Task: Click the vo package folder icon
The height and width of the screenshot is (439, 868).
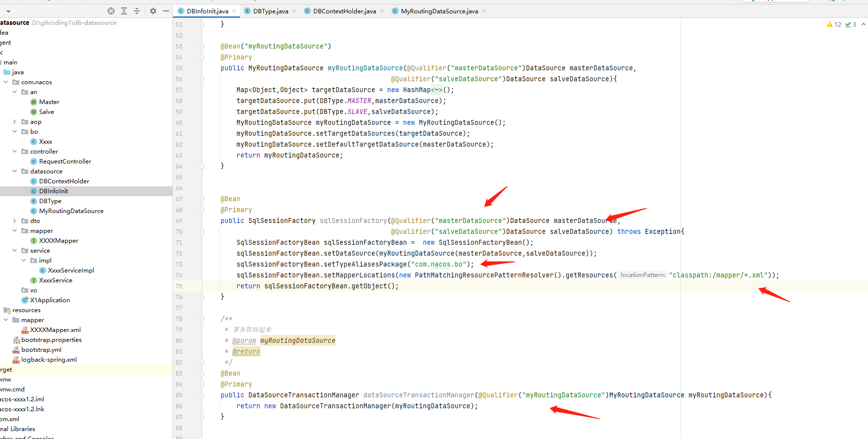Action: click(x=25, y=290)
